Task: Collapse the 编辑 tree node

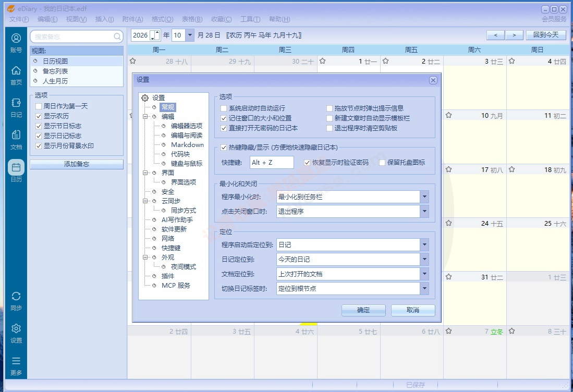Action: click(145, 117)
